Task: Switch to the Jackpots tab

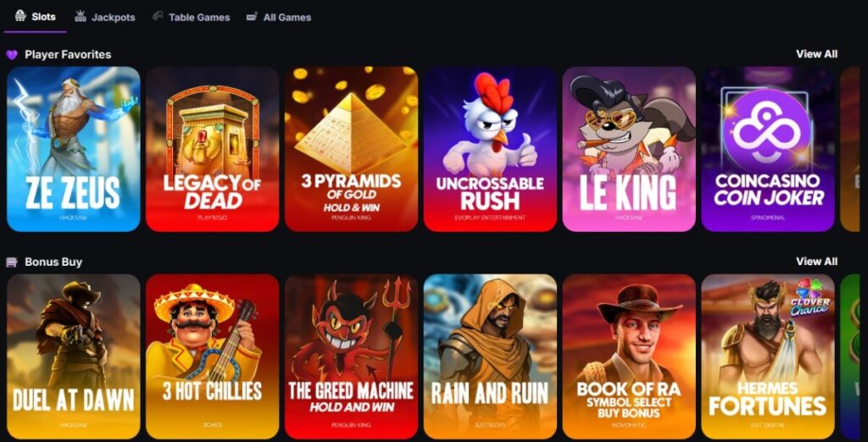Action: click(x=104, y=17)
